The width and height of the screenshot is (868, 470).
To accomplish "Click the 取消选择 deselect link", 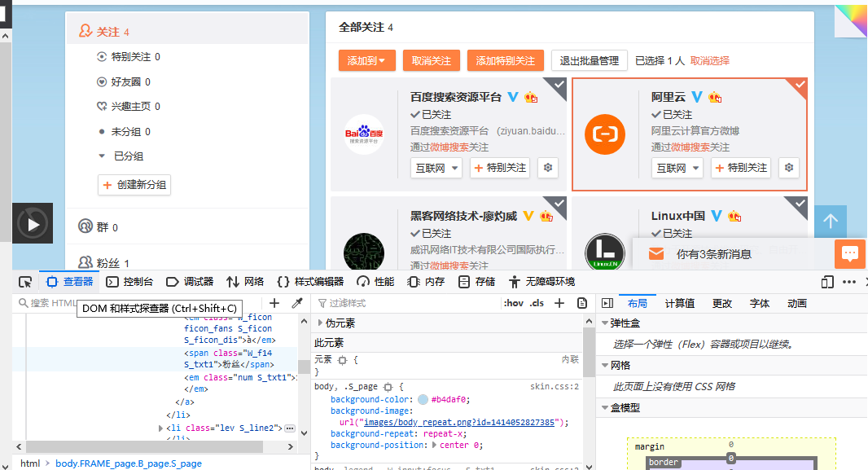I will point(710,61).
